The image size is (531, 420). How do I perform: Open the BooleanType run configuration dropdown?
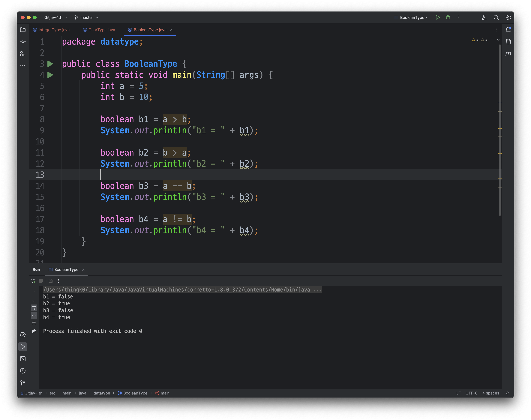[412, 17]
